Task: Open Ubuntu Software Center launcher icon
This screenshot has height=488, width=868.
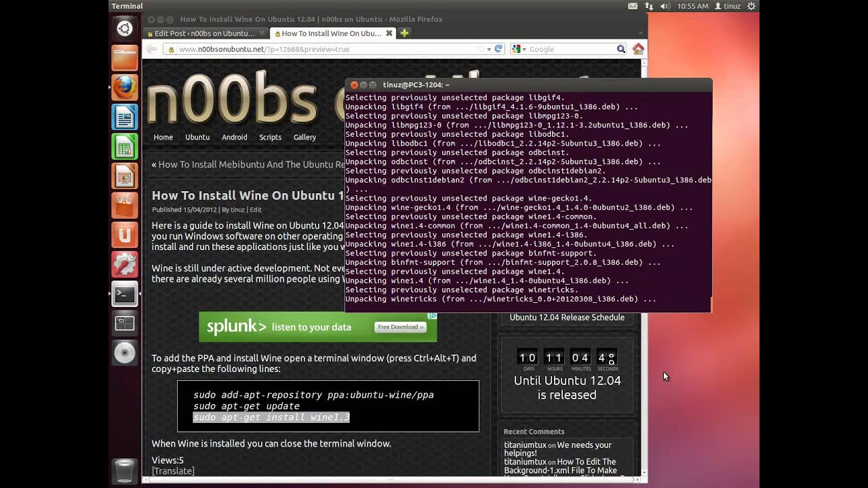Action: 125,205
